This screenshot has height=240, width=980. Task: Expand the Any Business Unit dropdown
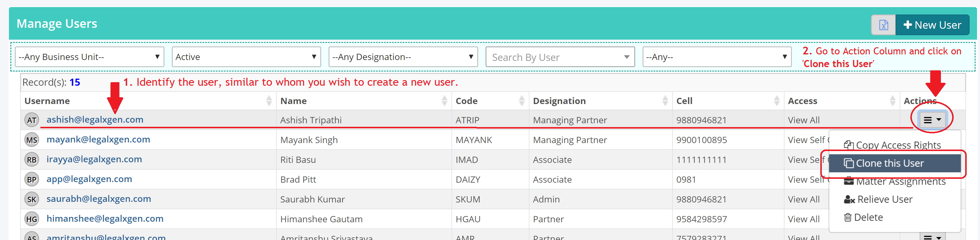89,57
